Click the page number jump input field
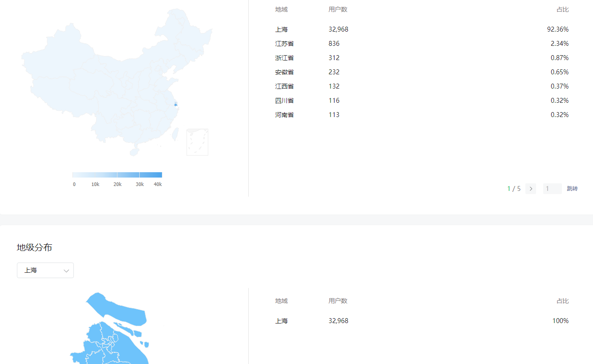593x364 pixels. [552, 189]
